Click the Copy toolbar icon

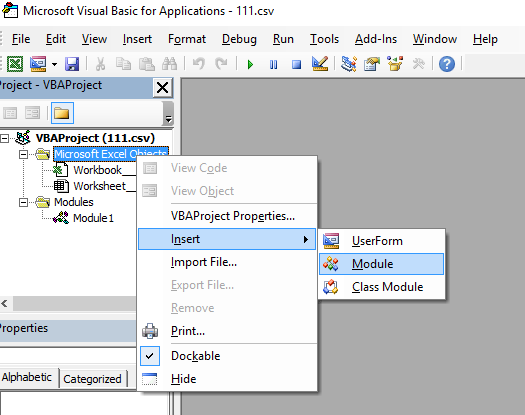pos(123,64)
